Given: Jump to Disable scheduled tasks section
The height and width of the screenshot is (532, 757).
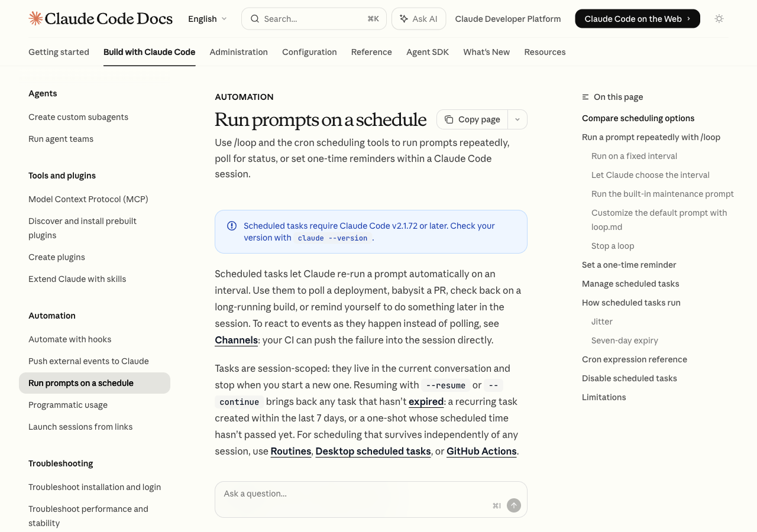Looking at the screenshot, I should 629,378.
